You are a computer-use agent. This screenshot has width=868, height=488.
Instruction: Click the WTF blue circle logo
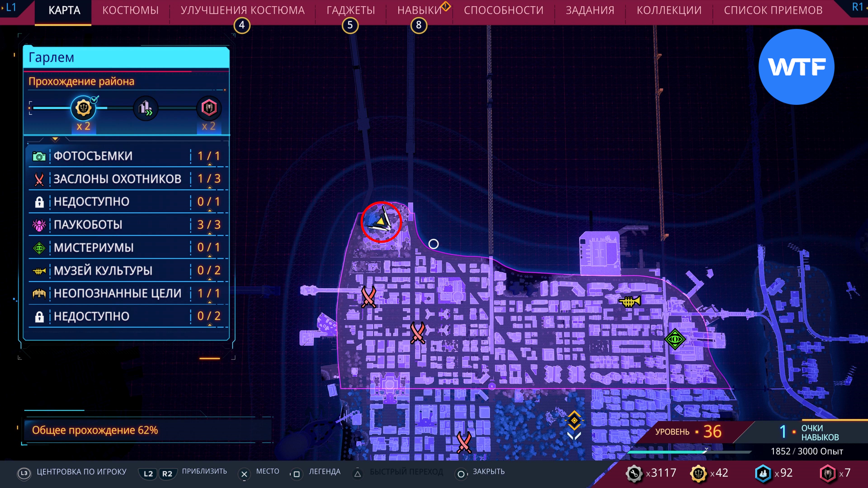tap(796, 67)
